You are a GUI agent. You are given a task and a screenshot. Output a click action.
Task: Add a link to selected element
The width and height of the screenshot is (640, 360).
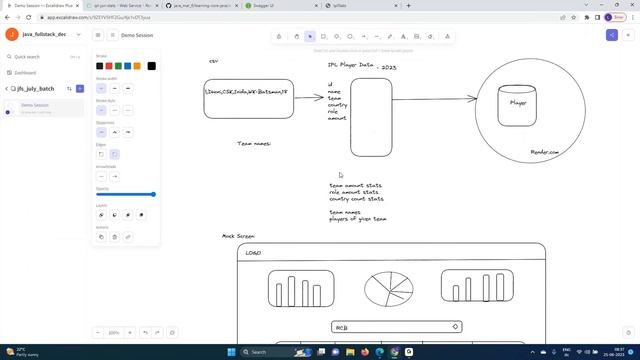click(128, 237)
